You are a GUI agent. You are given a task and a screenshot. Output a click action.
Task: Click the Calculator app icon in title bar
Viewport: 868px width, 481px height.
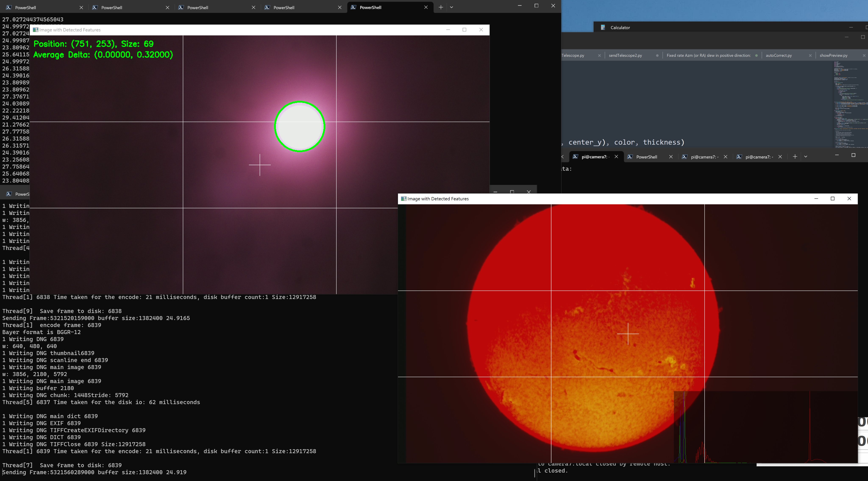point(603,28)
